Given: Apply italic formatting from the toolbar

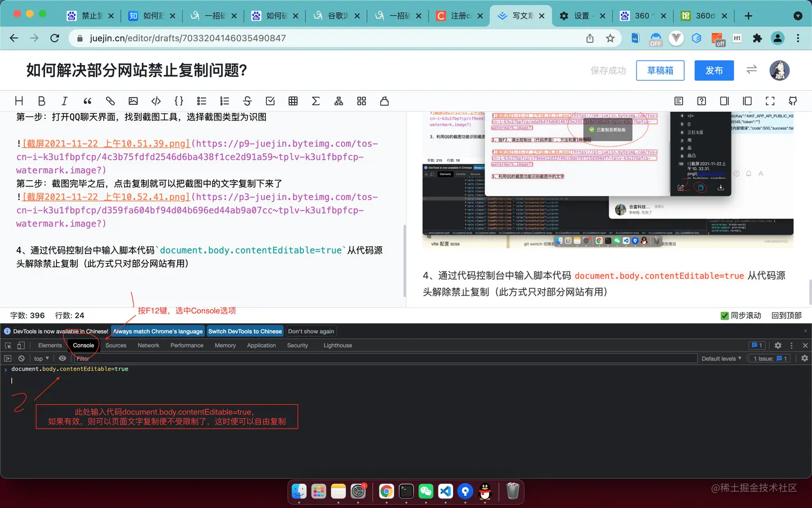Looking at the screenshot, I should [x=64, y=101].
